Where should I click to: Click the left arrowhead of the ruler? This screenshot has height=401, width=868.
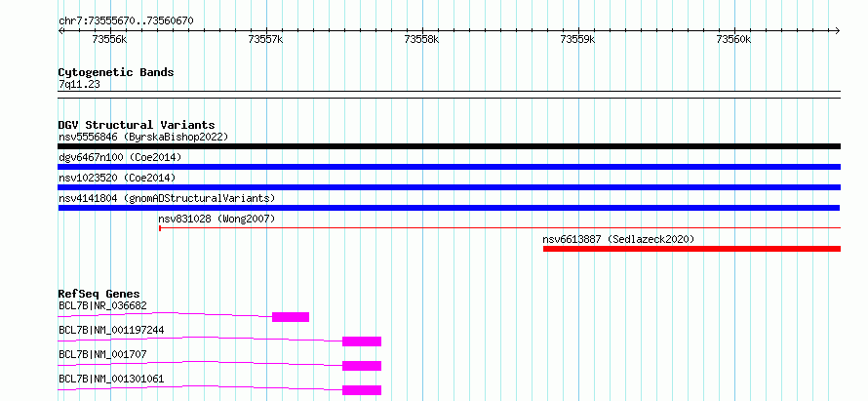coord(60,30)
